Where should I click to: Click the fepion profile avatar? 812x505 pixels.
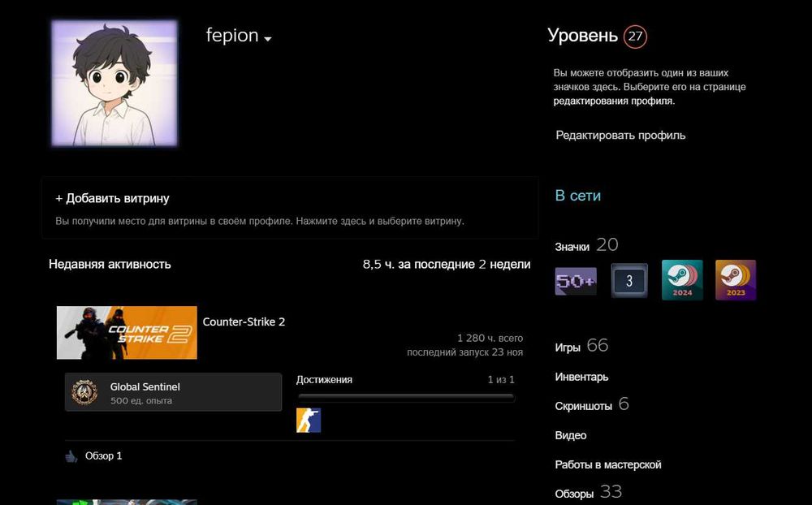click(114, 84)
